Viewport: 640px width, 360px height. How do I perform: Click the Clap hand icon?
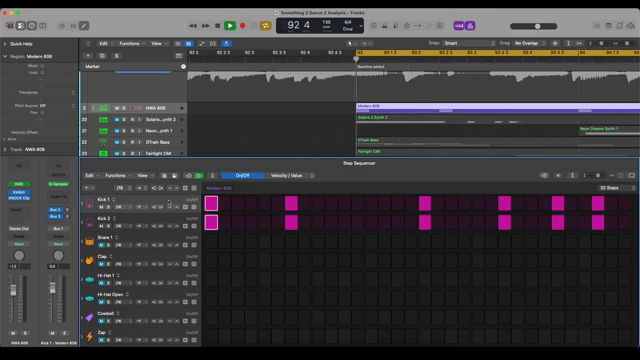pyautogui.click(x=89, y=260)
